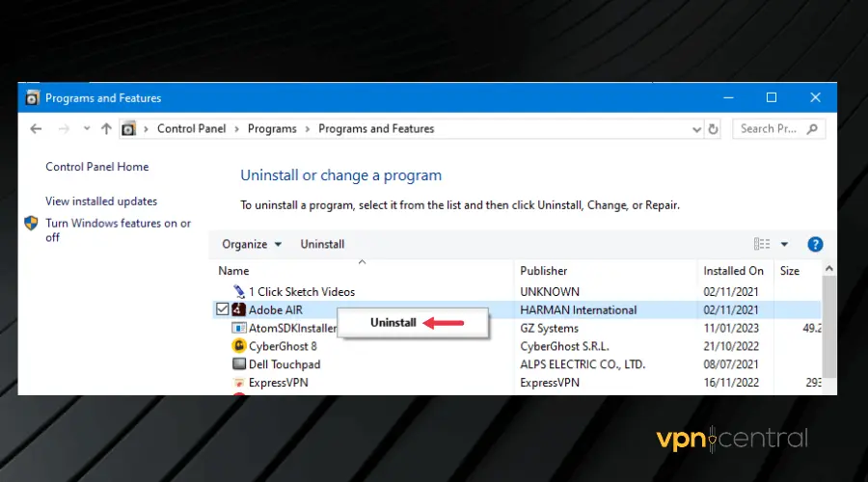Select the ExpressVPN name entry
Image resolution: width=868 pixels, height=482 pixels.
[x=279, y=383]
